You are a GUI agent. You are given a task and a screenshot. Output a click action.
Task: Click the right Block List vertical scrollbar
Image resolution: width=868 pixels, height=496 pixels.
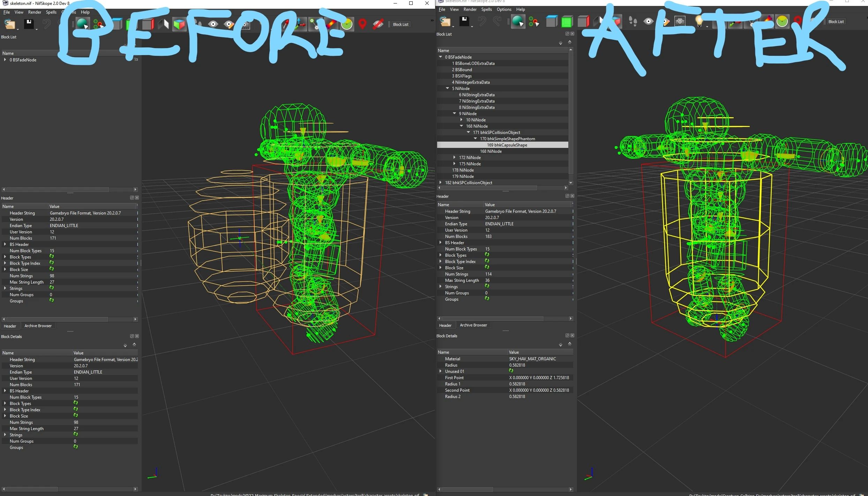(571, 113)
